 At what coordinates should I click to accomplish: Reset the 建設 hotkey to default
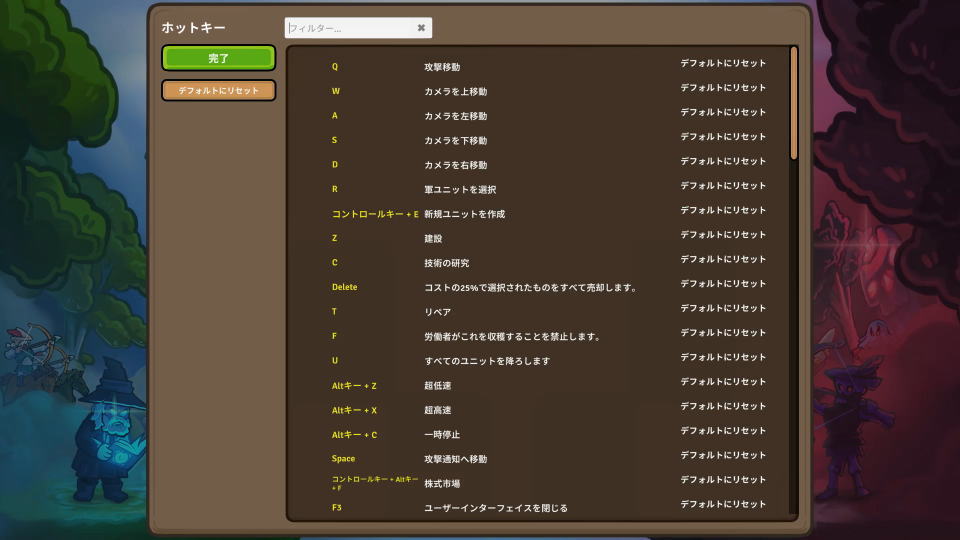[x=722, y=235]
